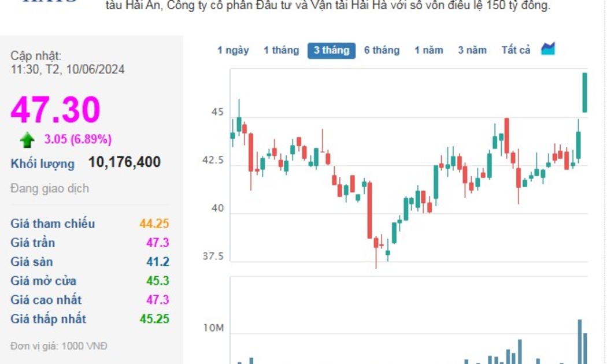
Task: Select "Tất cả" to show full history
Action: [516, 50]
